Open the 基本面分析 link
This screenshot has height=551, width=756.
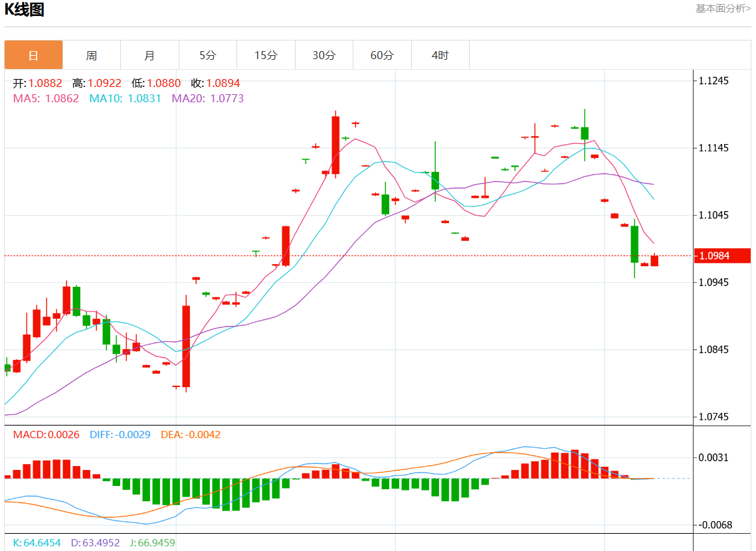pos(723,9)
